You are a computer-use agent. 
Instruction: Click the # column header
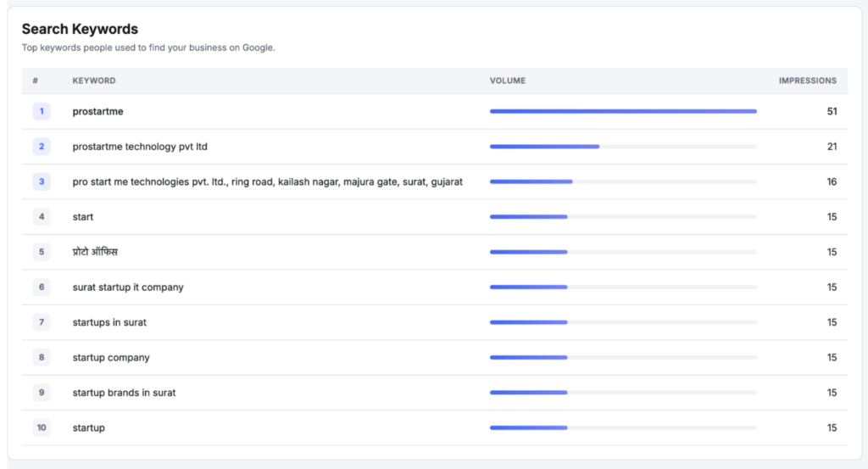36,81
